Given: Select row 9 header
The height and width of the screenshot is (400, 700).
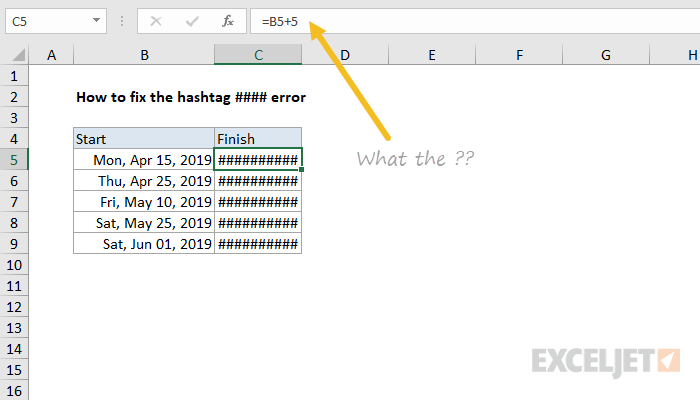Looking at the screenshot, I should (14, 244).
